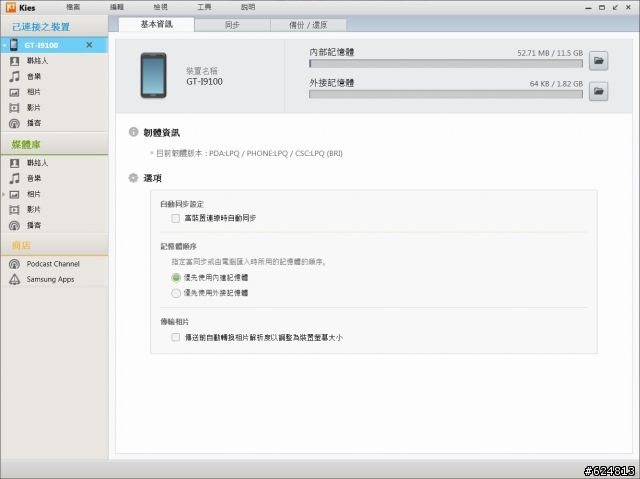This screenshot has height=479, width=640.
Task: Open library videos icon under 媒體庫
Action: click(x=14, y=210)
